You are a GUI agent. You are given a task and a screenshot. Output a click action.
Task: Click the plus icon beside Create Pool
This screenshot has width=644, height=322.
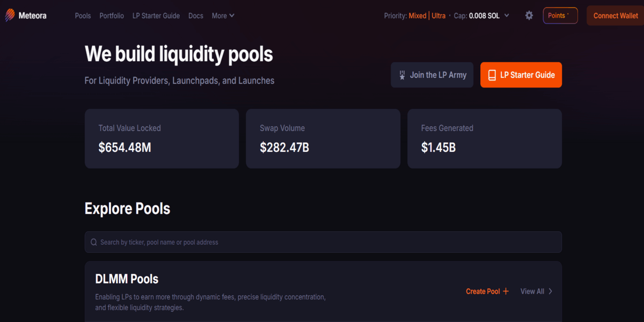point(506,291)
